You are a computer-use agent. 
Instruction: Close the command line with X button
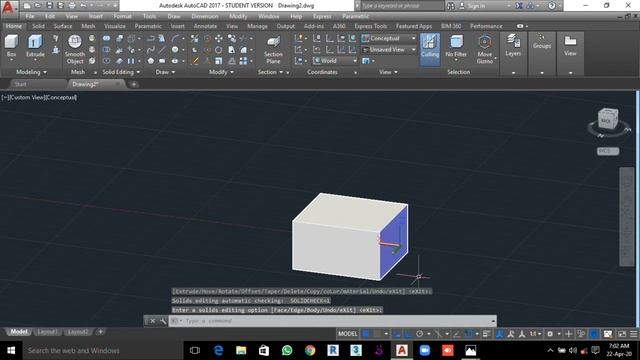[x=153, y=321]
